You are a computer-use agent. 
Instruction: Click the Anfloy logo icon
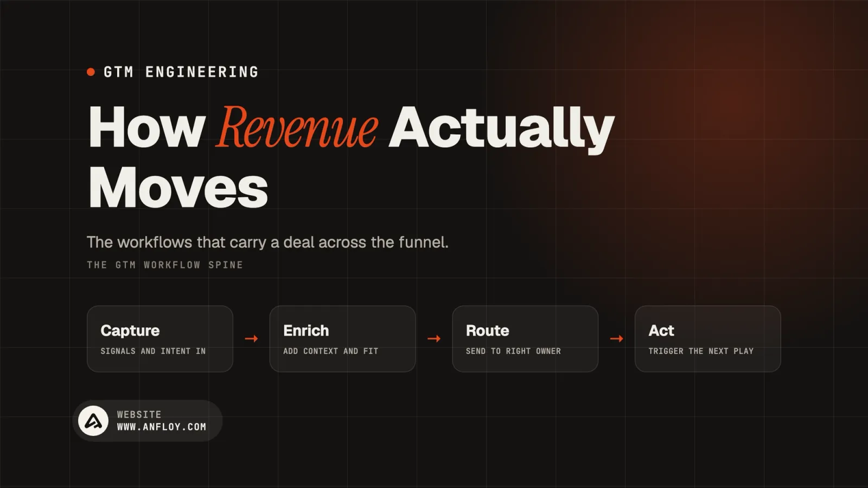[93, 421]
